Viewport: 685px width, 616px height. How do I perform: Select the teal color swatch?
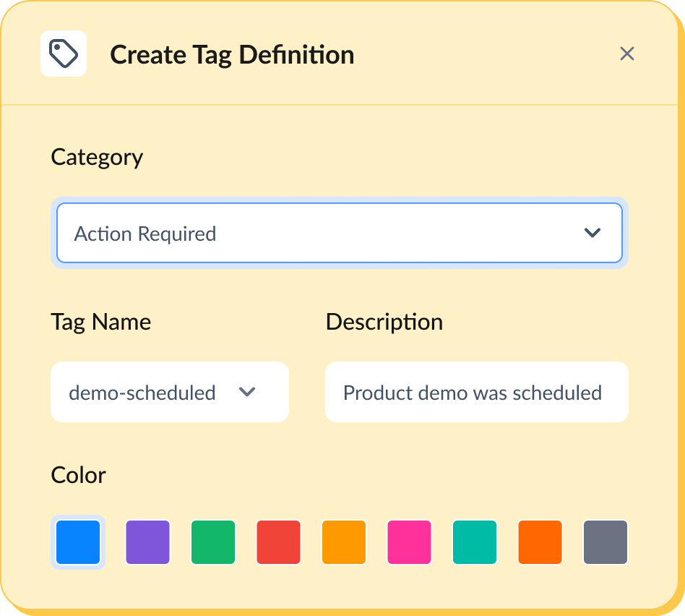475,542
